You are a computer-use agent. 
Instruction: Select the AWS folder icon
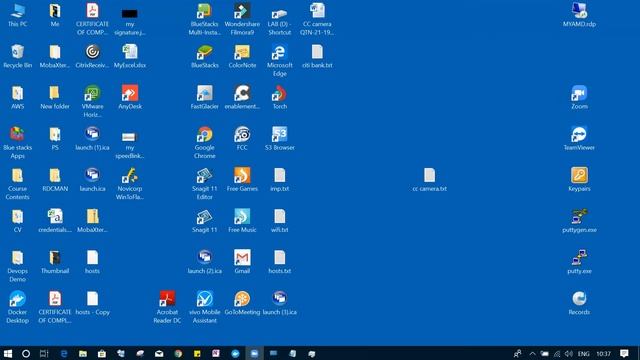coord(18,98)
